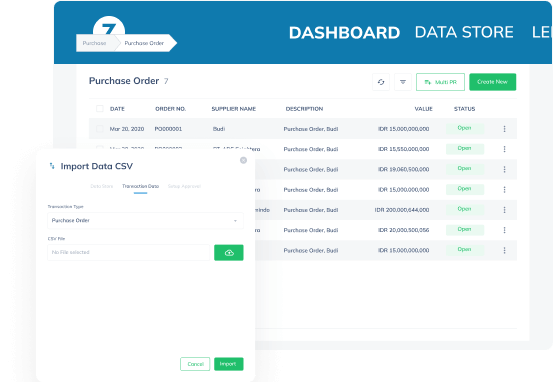Click the Purchase breadcrumb

click(94, 43)
